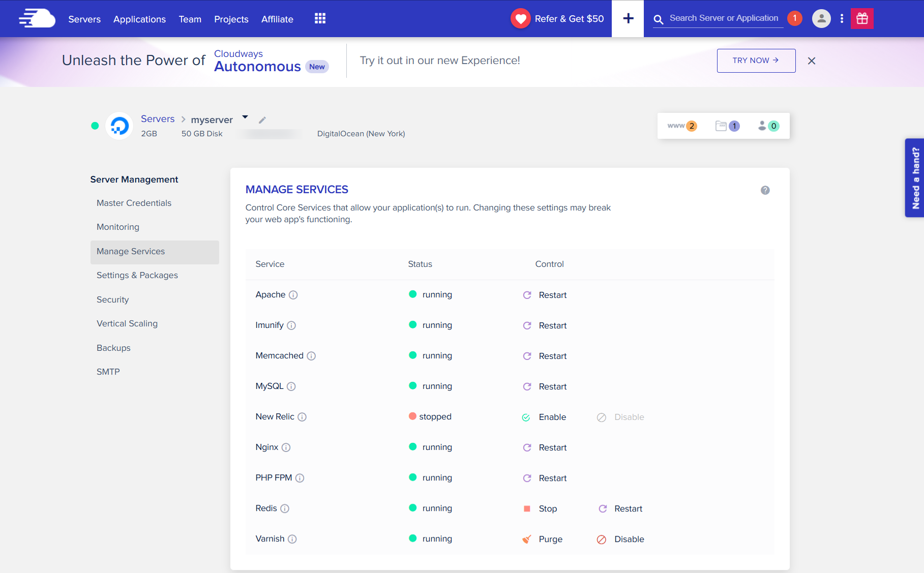Open the Servers top menu
Screen dimensions: 924x573
coord(84,19)
